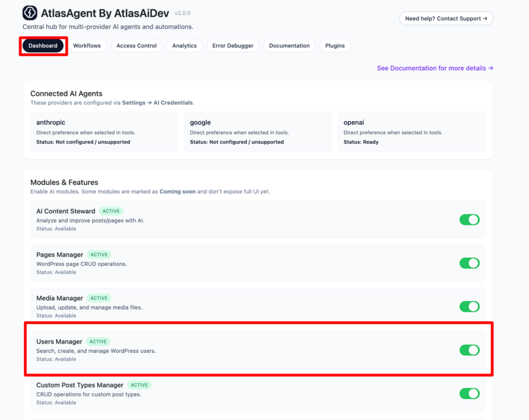Click the Connected AI Agents heading
The width and height of the screenshot is (529, 420).
[x=67, y=94]
